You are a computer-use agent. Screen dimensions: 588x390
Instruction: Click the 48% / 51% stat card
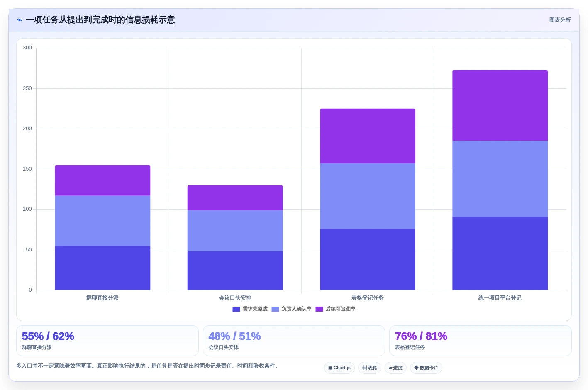pyautogui.click(x=294, y=341)
